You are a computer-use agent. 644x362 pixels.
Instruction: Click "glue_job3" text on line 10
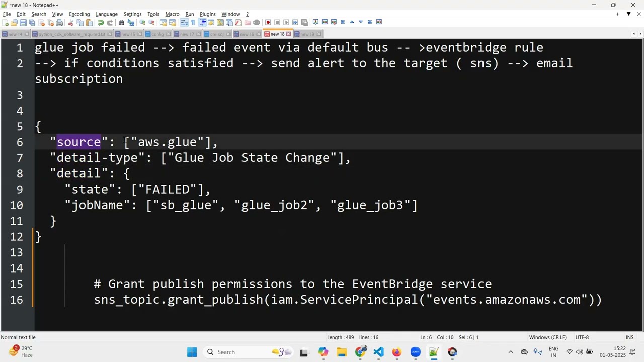pos(370,205)
